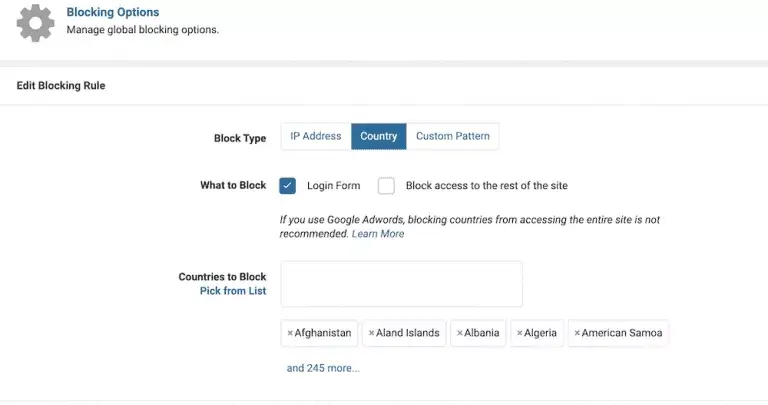Viewport: 768px width, 405px height.
Task: Open the Learn More link
Action: [378, 234]
